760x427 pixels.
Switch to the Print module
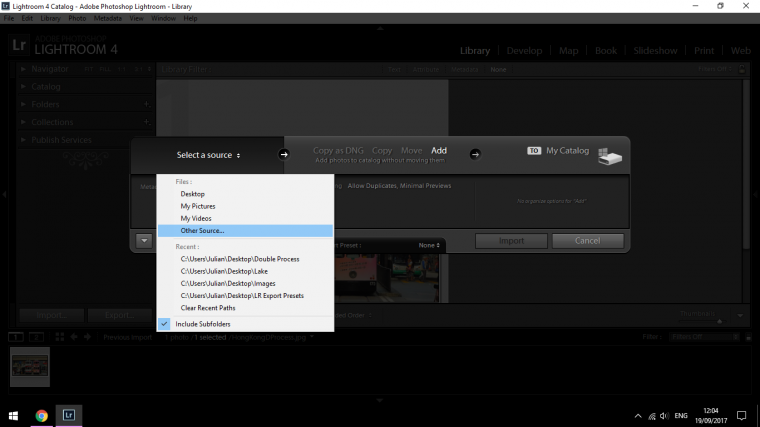point(704,50)
